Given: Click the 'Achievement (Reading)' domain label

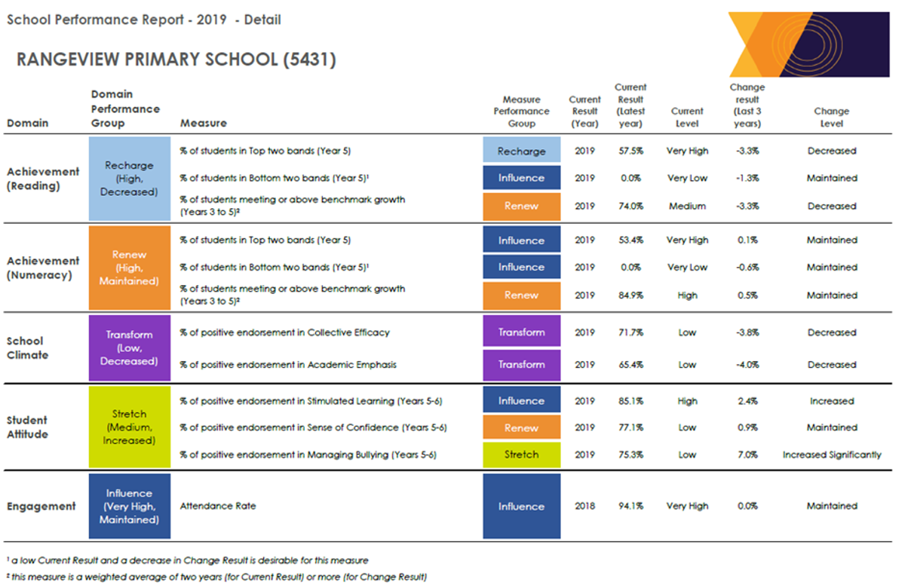Looking at the screenshot, I should point(43,179).
